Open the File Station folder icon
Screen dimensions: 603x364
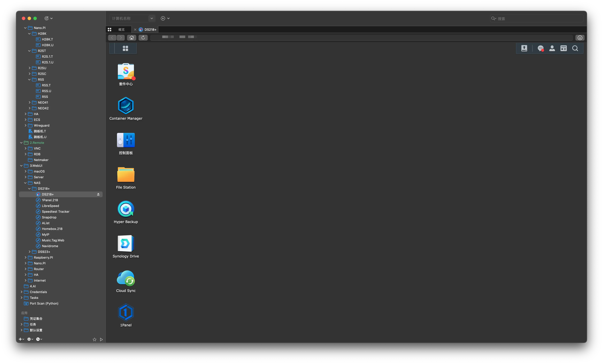click(x=126, y=175)
